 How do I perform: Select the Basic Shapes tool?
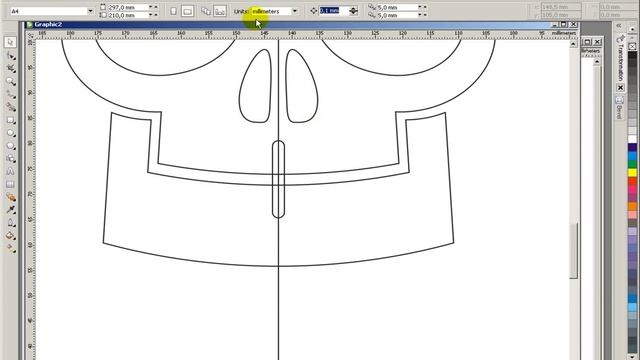tap(11, 158)
